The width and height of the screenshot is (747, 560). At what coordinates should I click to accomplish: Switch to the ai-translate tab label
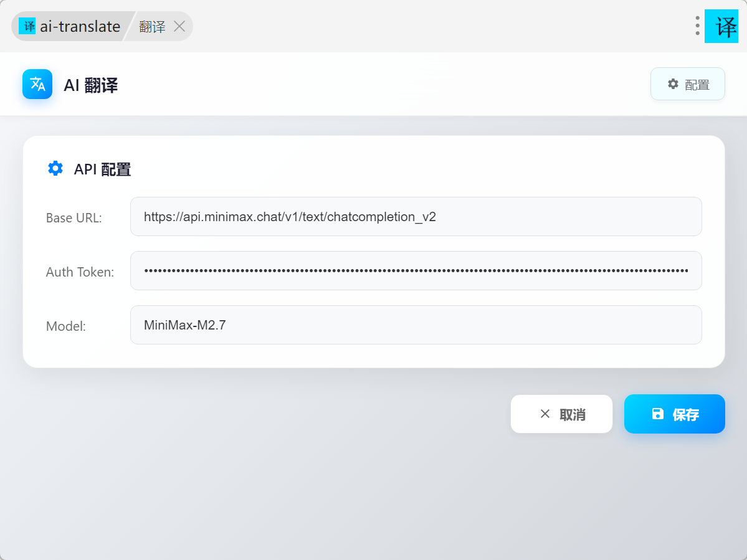80,26
